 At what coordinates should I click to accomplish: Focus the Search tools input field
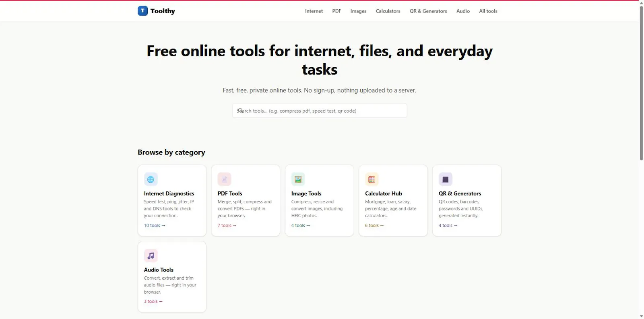(320, 111)
